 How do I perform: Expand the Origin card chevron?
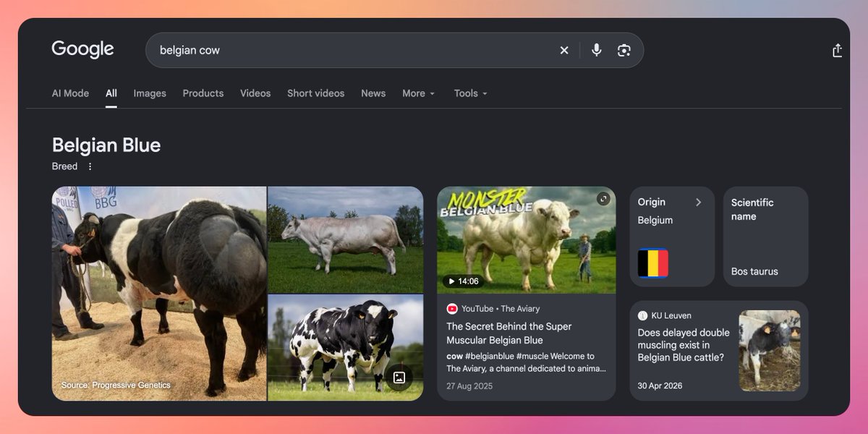[x=698, y=203]
